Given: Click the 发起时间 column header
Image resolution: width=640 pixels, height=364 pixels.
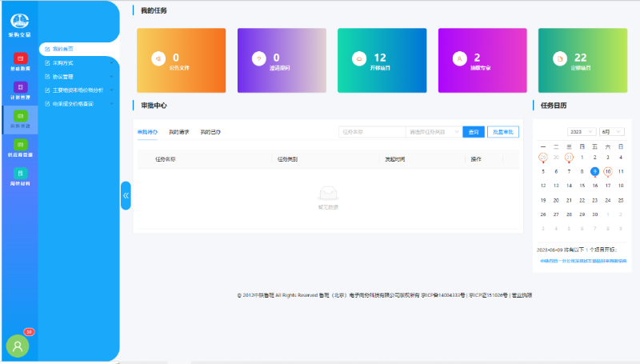Looking at the screenshot, I should 394,159.
